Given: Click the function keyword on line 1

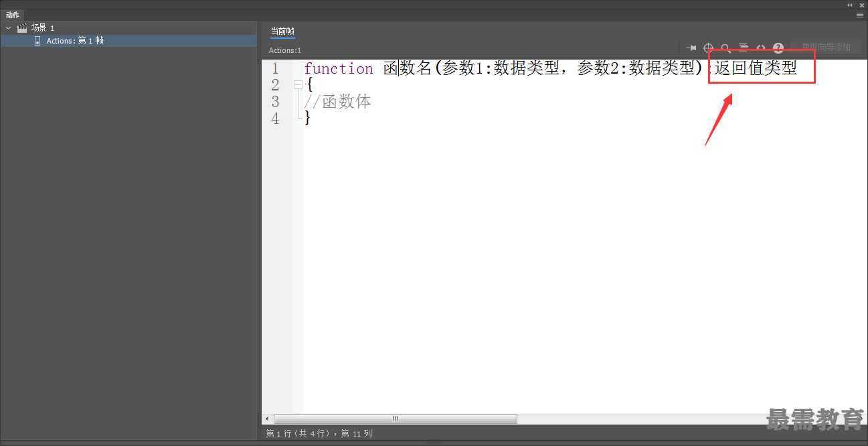Looking at the screenshot, I should click(x=339, y=68).
